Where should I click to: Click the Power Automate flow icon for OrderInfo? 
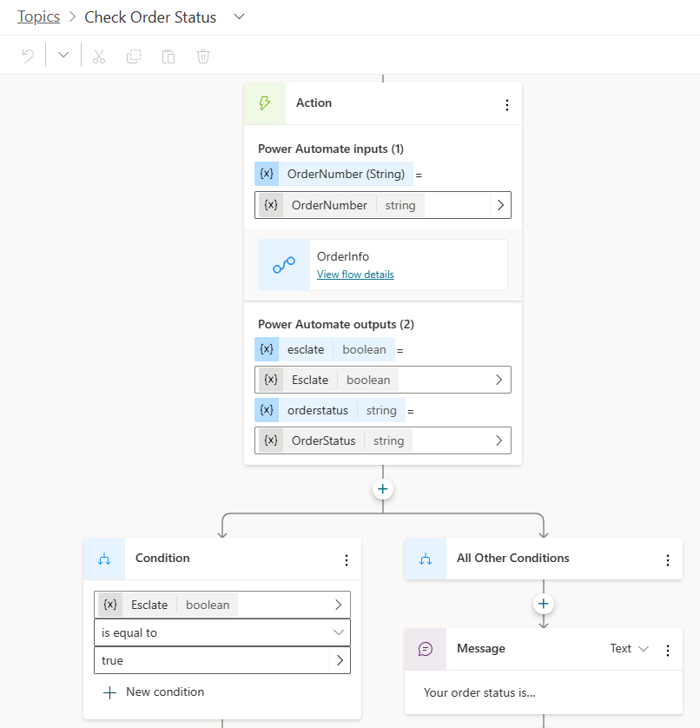click(283, 266)
